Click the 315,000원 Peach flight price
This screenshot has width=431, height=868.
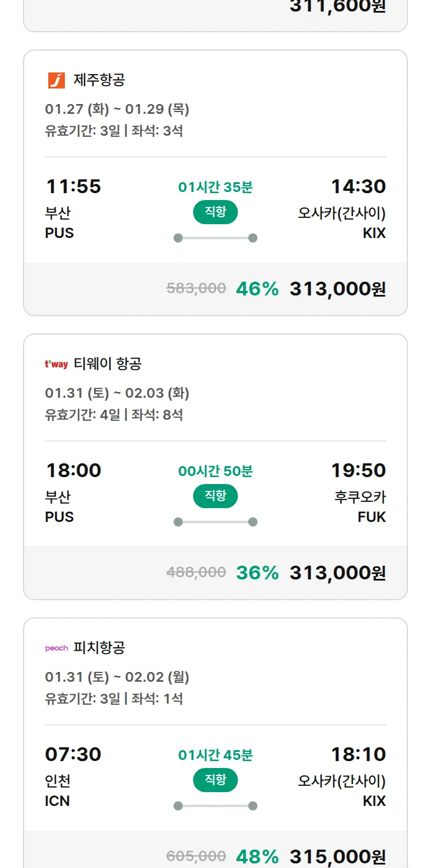click(x=337, y=857)
